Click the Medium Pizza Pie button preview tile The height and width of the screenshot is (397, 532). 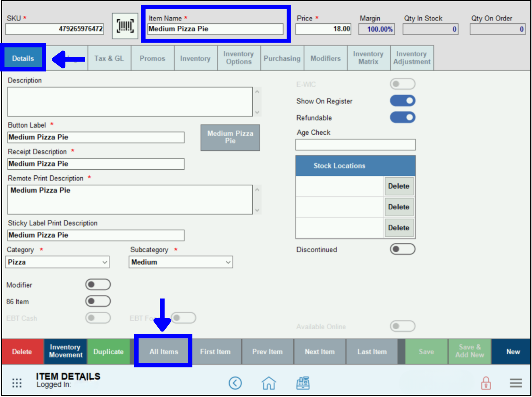pyautogui.click(x=230, y=137)
